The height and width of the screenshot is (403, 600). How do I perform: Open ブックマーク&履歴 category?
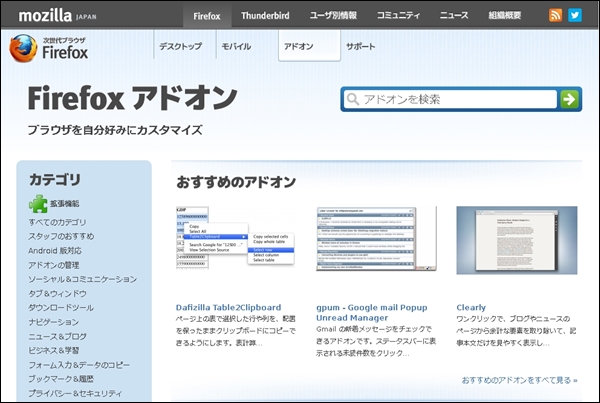click(61, 379)
